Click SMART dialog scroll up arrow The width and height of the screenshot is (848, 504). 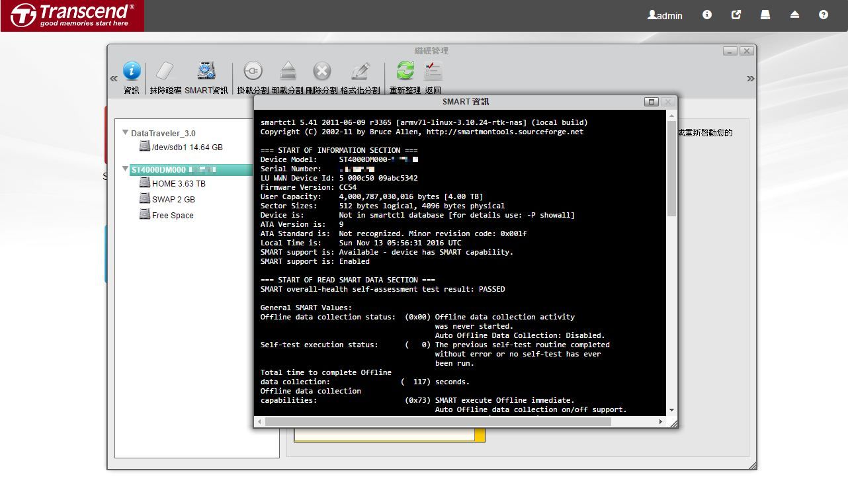pos(671,116)
